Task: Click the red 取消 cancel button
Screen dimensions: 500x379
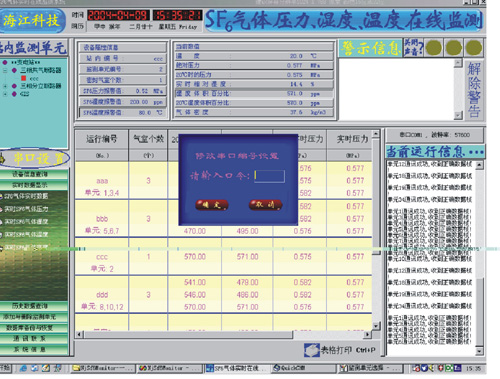Action: (x=265, y=205)
